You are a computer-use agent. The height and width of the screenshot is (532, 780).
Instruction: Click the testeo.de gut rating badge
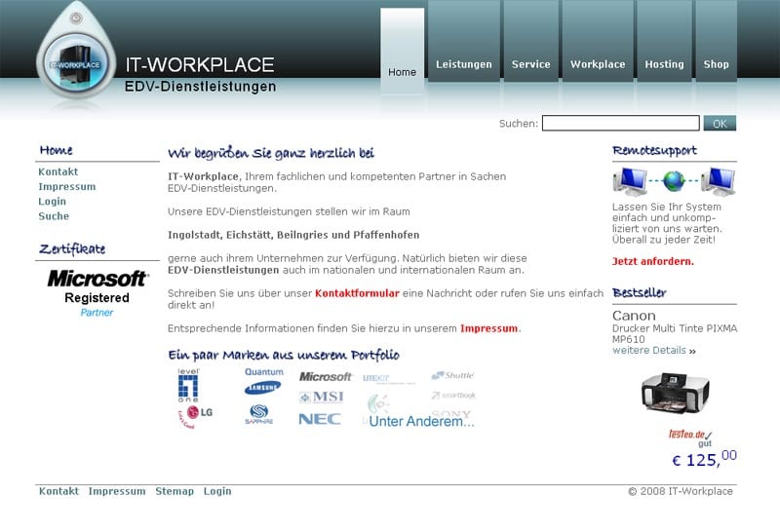pos(690,438)
